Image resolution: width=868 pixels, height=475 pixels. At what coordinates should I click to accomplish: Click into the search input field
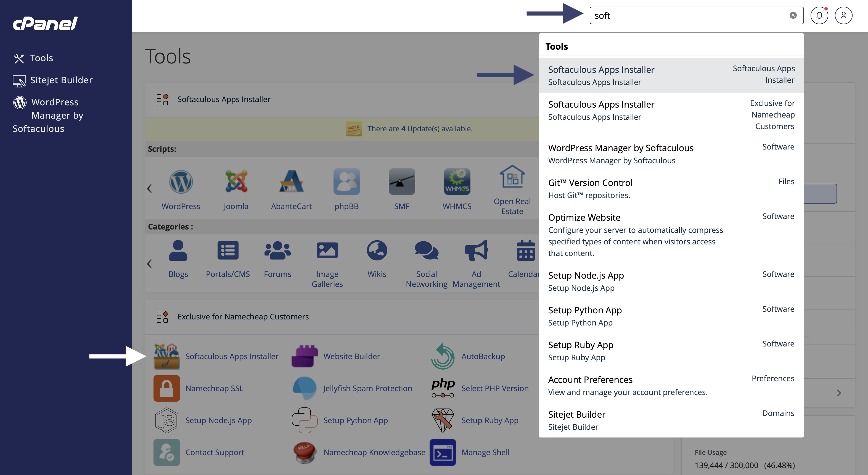coord(687,15)
